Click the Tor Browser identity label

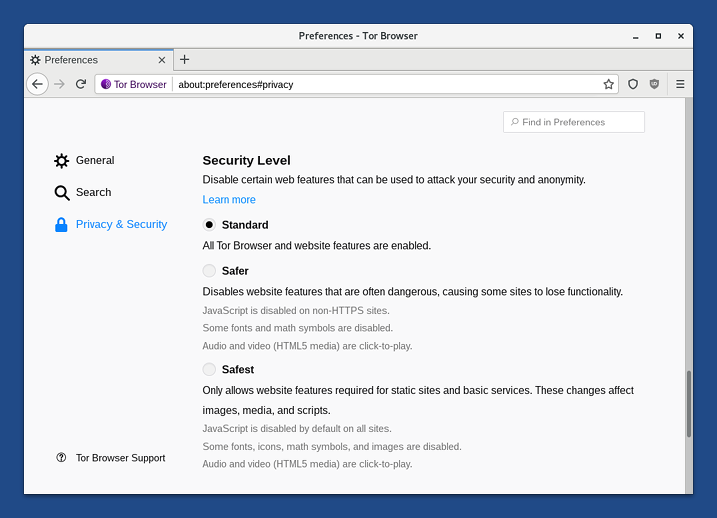pyautogui.click(x=140, y=85)
